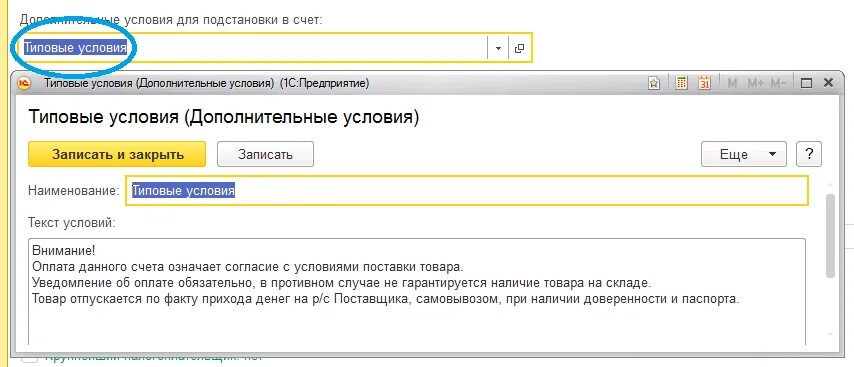The height and width of the screenshot is (367, 854).
Task: Click the 1C application logo icon
Action: click(x=25, y=83)
